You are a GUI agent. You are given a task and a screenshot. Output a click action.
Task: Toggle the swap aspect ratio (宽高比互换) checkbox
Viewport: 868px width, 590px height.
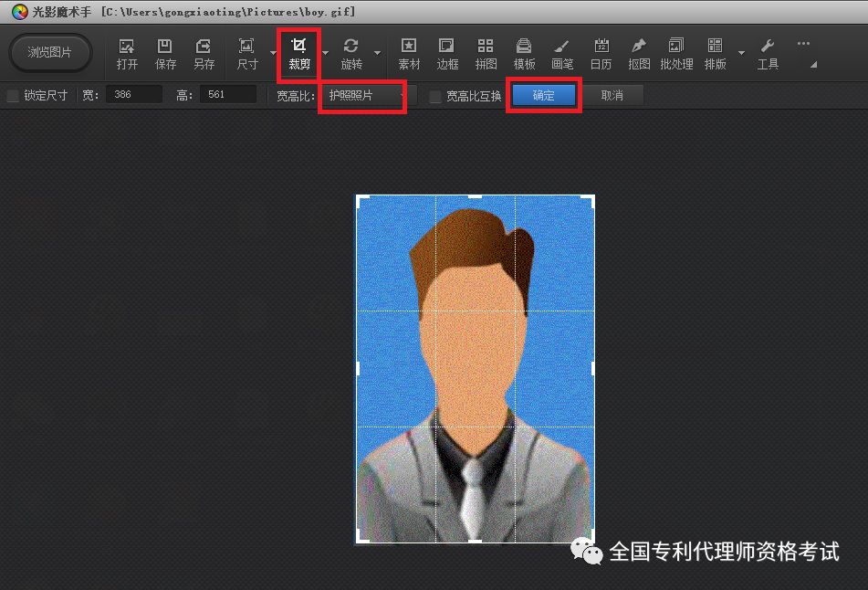tap(435, 96)
